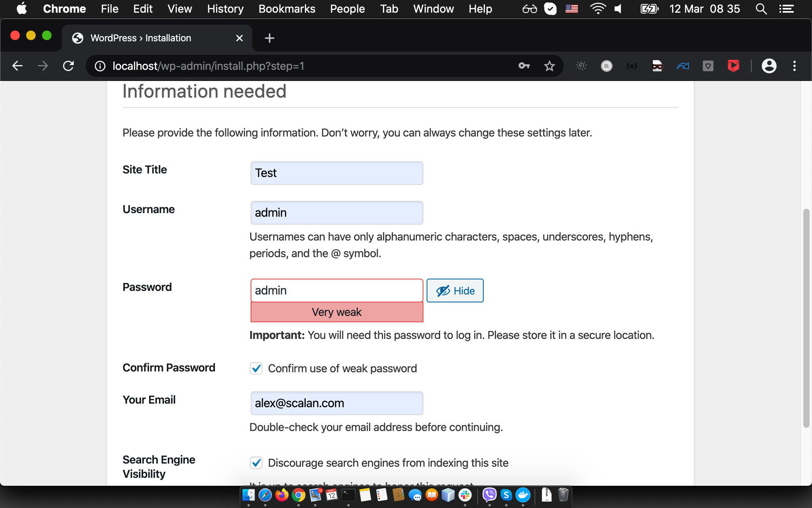Click the incognito-mask extension icon
Screen dimensions: 812x508
tap(657, 66)
